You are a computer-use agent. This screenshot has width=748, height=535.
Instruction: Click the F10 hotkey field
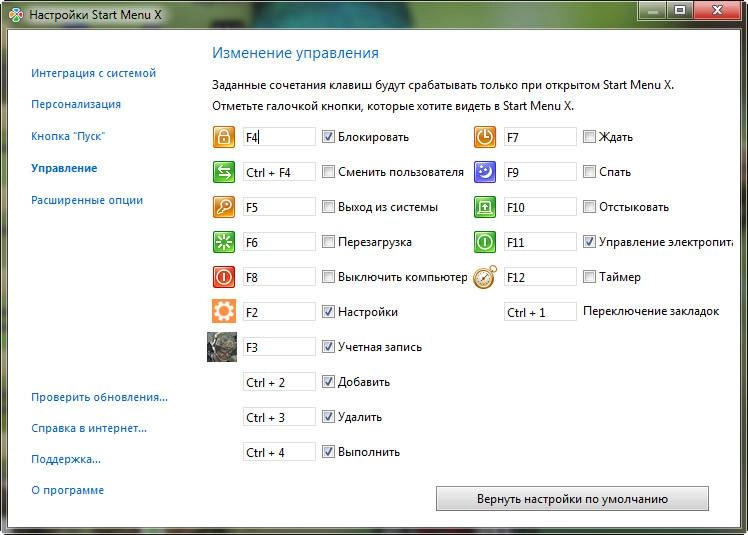[540, 207]
